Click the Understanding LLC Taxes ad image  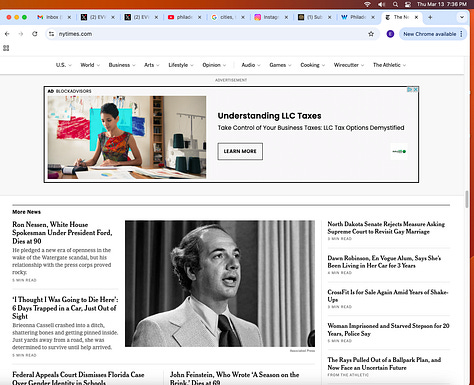127,137
